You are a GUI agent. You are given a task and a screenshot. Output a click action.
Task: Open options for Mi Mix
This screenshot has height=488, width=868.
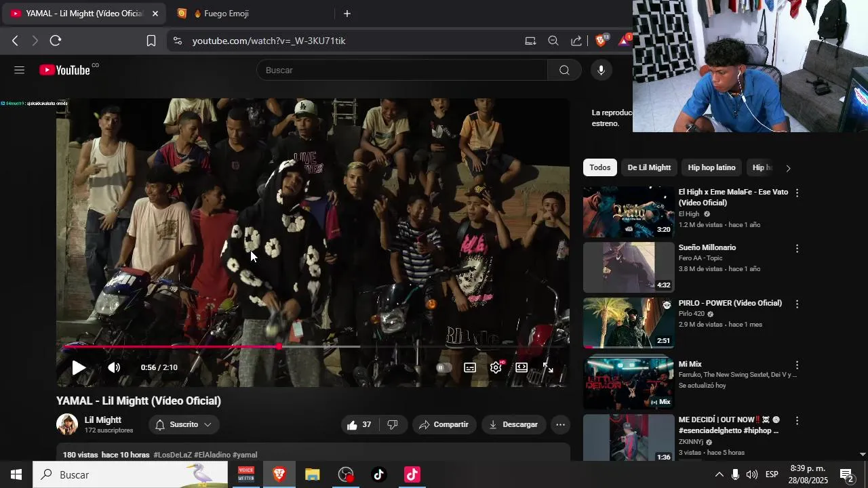(x=797, y=365)
